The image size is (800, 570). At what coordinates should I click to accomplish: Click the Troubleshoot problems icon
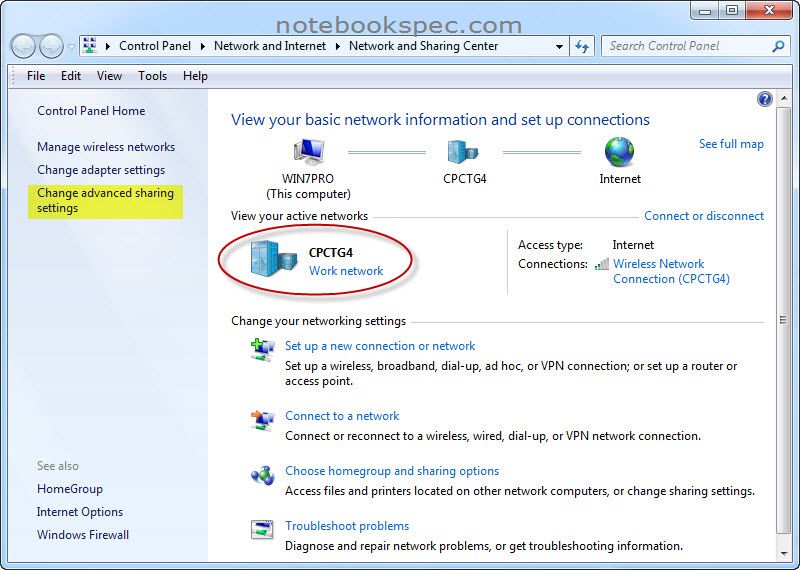click(262, 530)
